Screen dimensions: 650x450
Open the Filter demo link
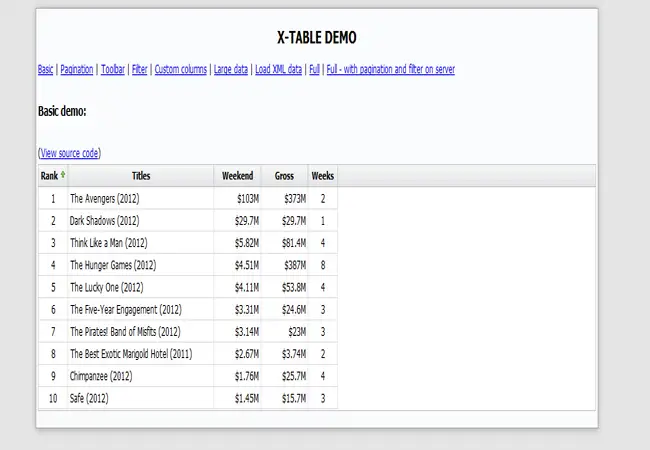[140, 69]
